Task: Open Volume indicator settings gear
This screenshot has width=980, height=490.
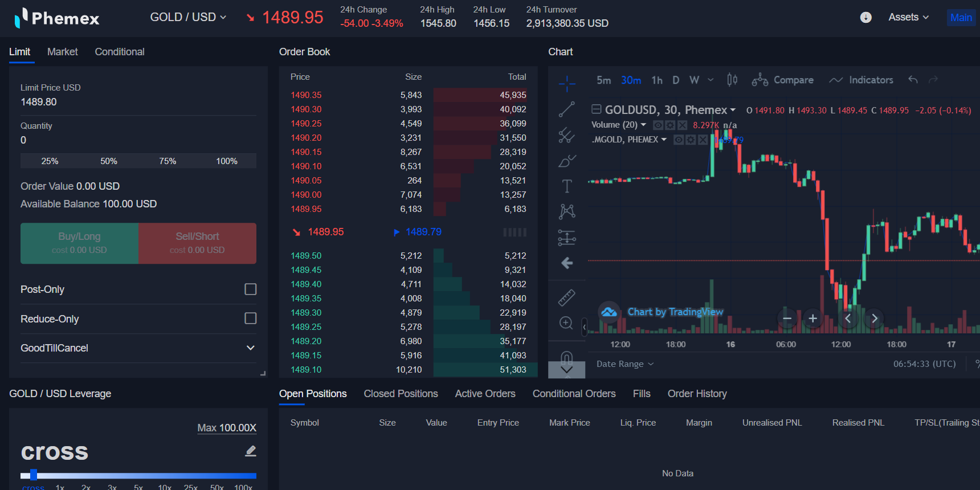Action: pyautogui.click(x=670, y=125)
